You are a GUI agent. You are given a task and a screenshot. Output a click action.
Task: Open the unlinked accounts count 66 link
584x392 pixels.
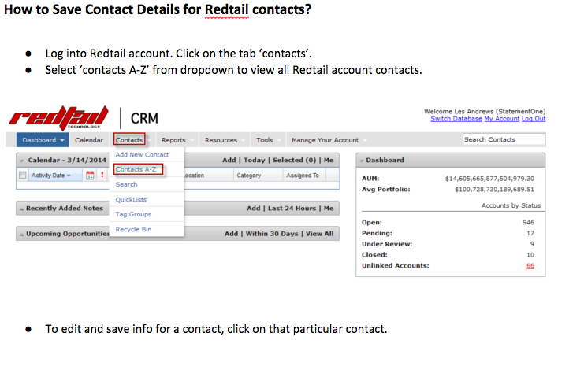tap(530, 265)
